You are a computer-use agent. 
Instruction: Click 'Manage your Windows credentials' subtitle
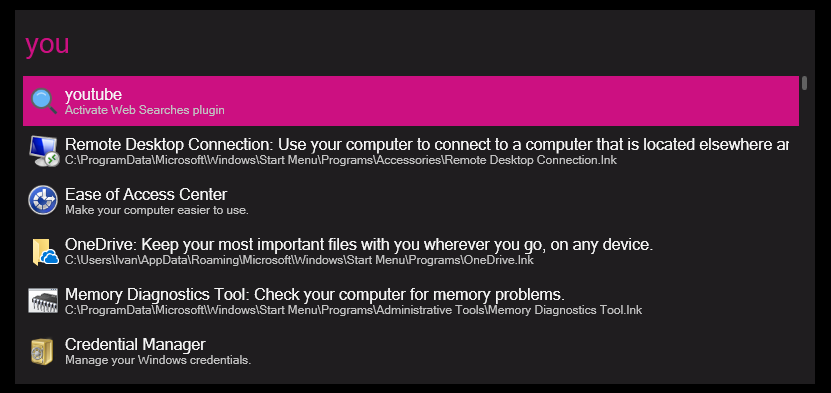click(x=157, y=360)
